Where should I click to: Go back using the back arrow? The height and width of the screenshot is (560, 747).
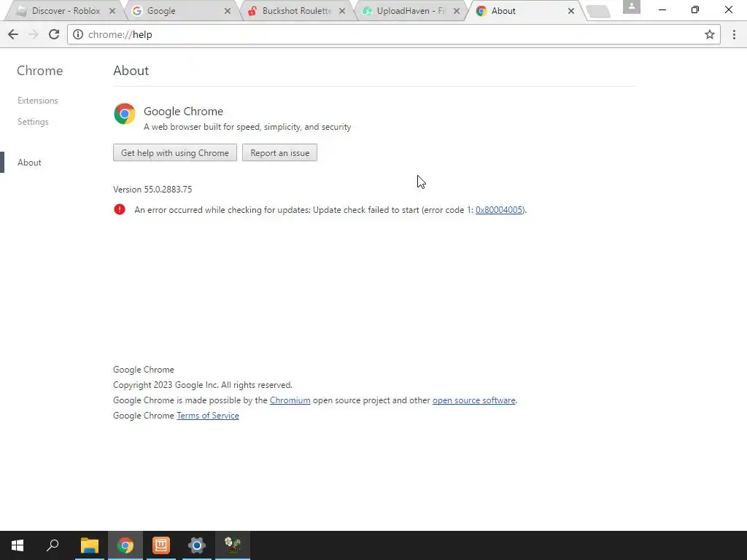13,34
